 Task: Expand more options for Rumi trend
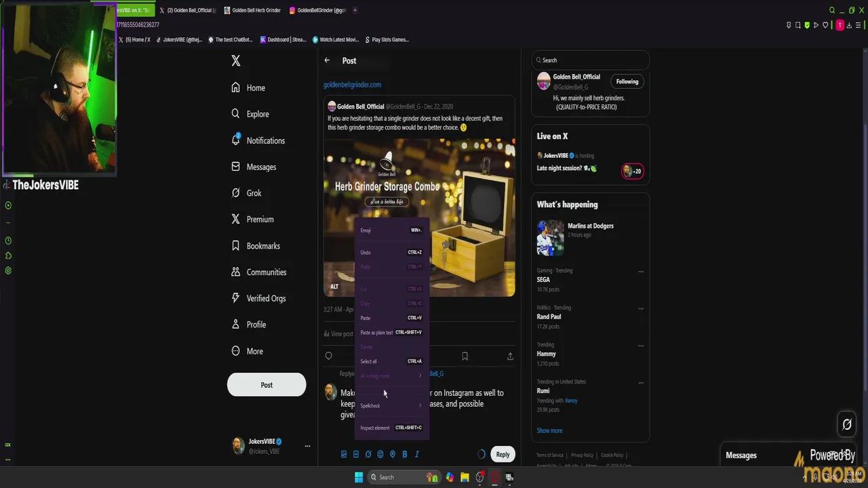641,383
